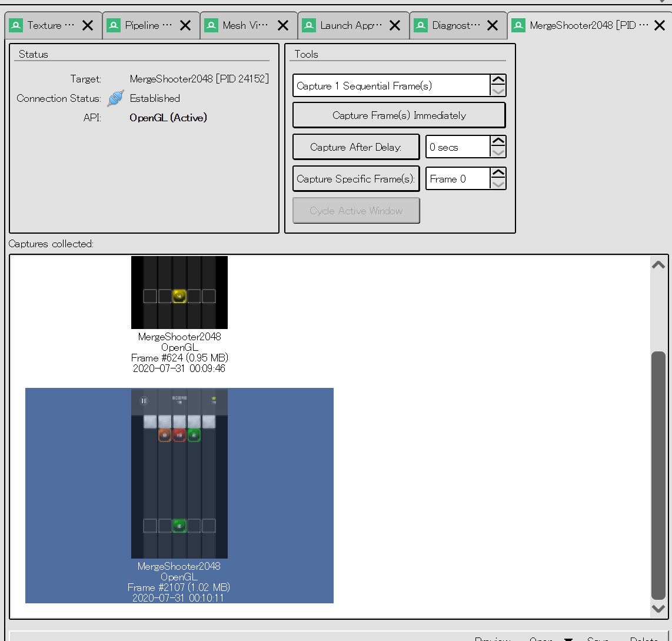Viewport: 672px width, 641px height.
Task: Click the magnifier icon on the Pipeline tab
Action: (x=113, y=25)
